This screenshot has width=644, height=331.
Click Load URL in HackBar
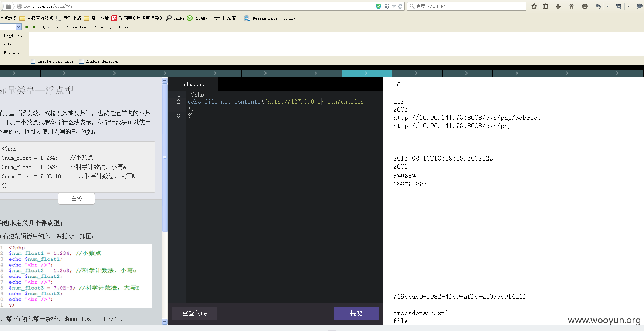13,36
